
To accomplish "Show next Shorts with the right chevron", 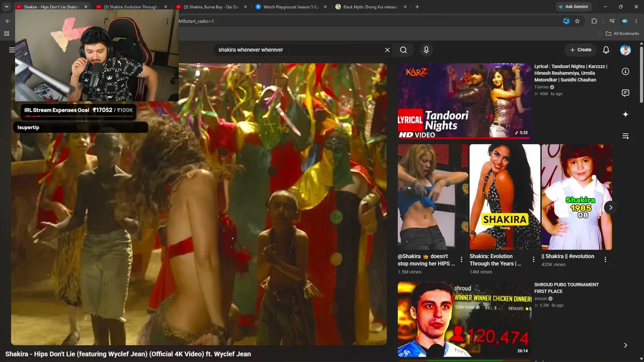I will [x=610, y=207].
